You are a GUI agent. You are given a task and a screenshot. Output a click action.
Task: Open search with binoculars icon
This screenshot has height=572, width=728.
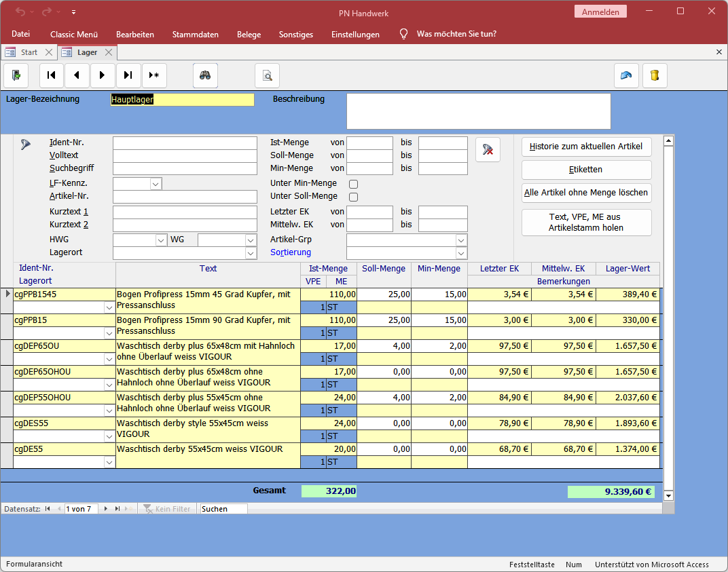pyautogui.click(x=204, y=75)
